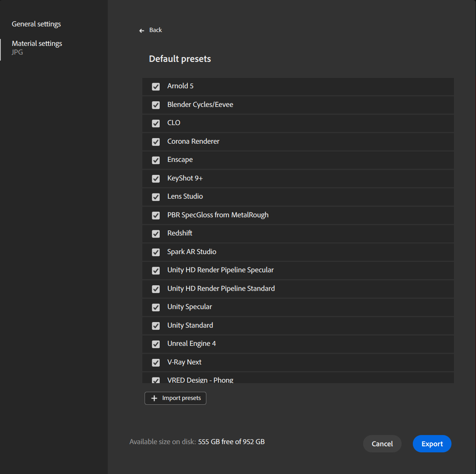Image resolution: width=476 pixels, height=474 pixels.
Task: Open the General settings tab
Action: pos(36,24)
